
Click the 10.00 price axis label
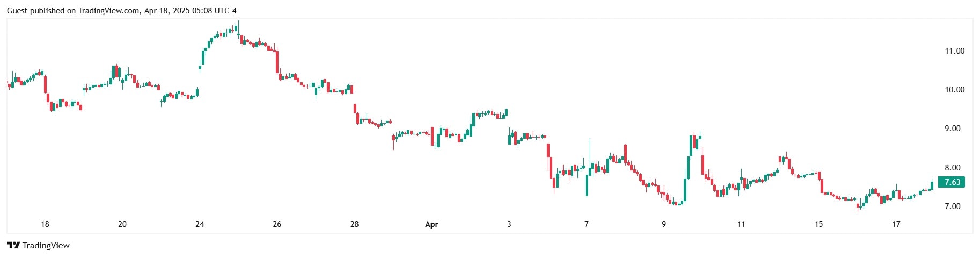coord(954,90)
